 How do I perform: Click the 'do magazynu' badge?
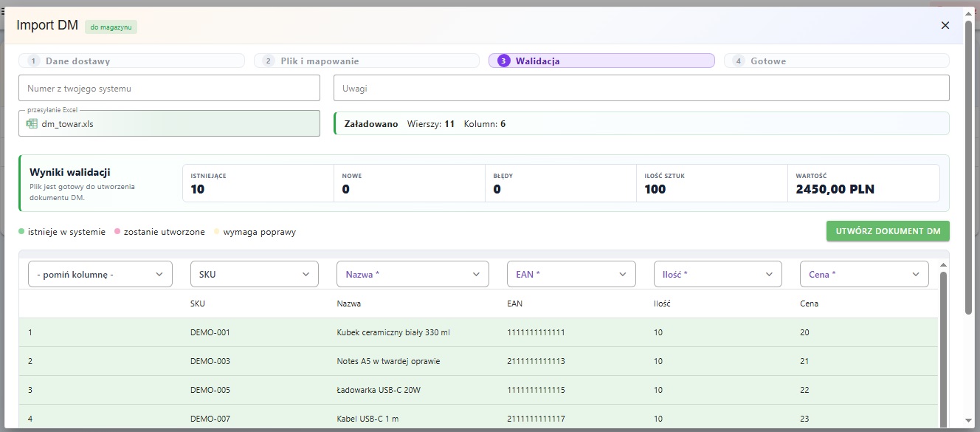111,27
